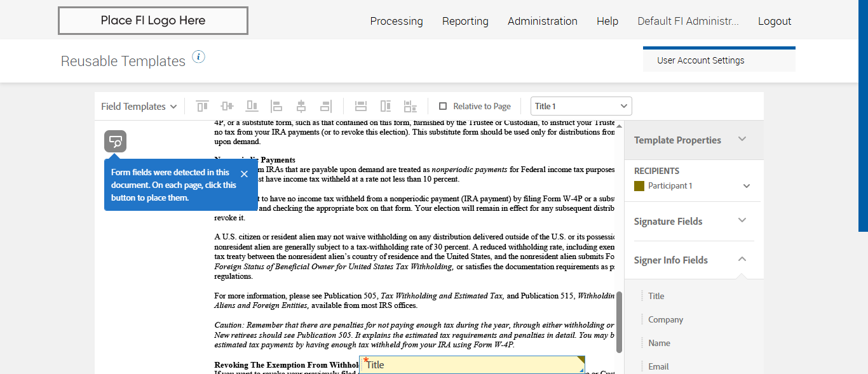The height and width of the screenshot is (374, 868).
Task: Click the align top edges icon
Action: (202, 106)
